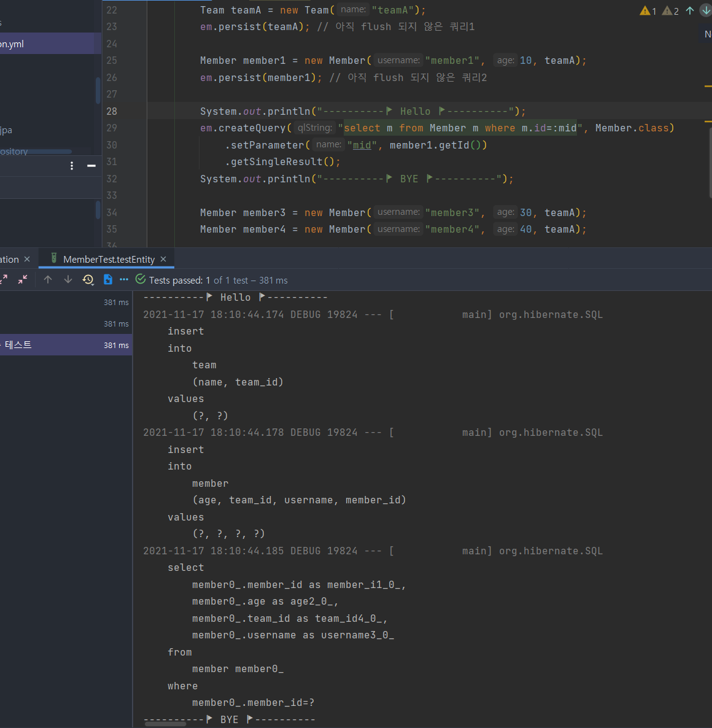The width and height of the screenshot is (712, 728).
Task: Jump to previous highlighted error arrow
Action: point(690,10)
